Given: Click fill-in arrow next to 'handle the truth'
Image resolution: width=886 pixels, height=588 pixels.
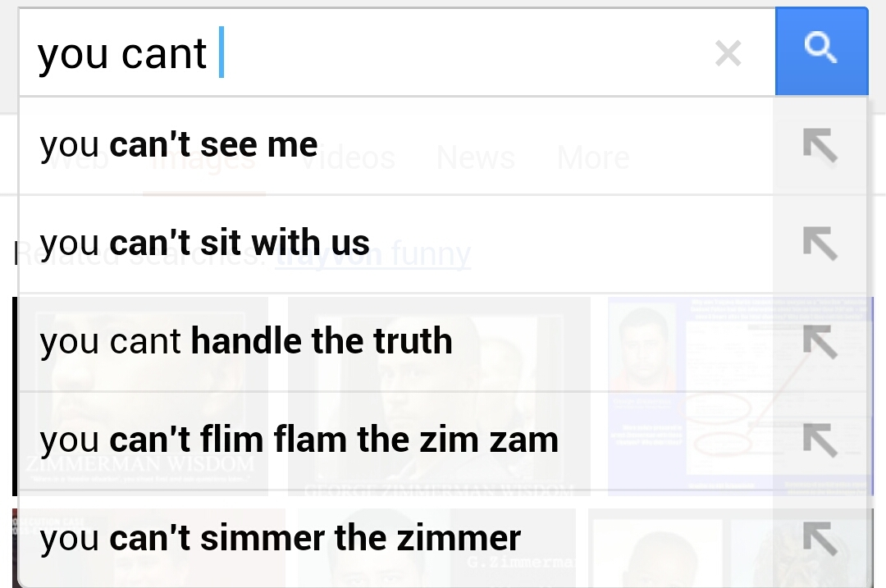Looking at the screenshot, I should point(820,343).
